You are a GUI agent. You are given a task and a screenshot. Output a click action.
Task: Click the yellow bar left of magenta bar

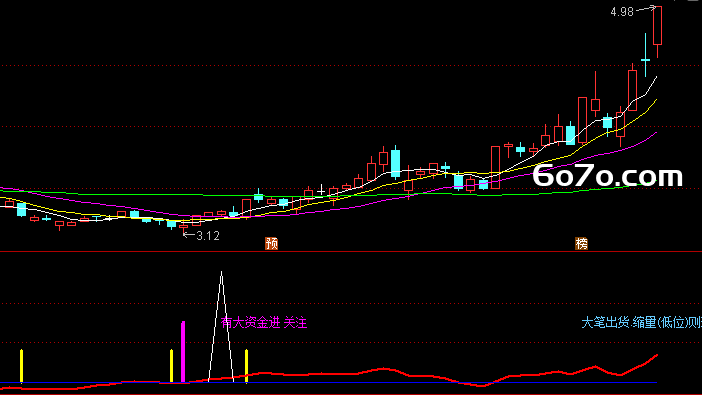click(x=171, y=366)
